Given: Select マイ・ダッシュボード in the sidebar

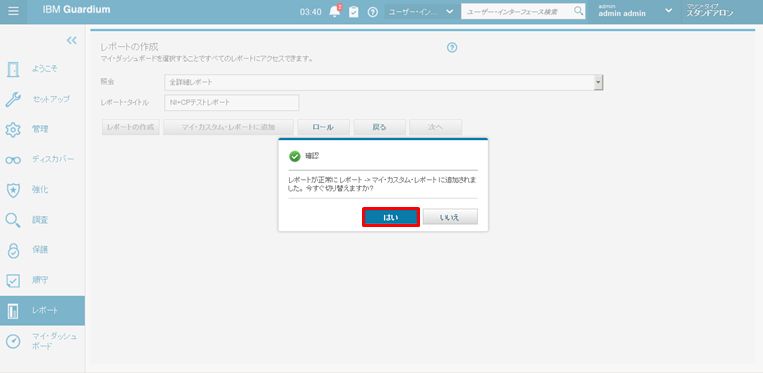Looking at the screenshot, I should click(54, 341).
